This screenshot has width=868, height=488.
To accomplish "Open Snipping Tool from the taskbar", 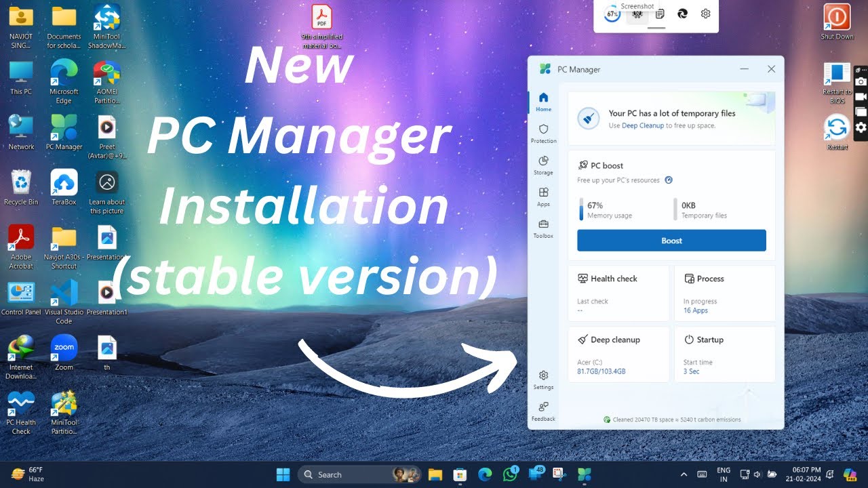I will [559, 474].
